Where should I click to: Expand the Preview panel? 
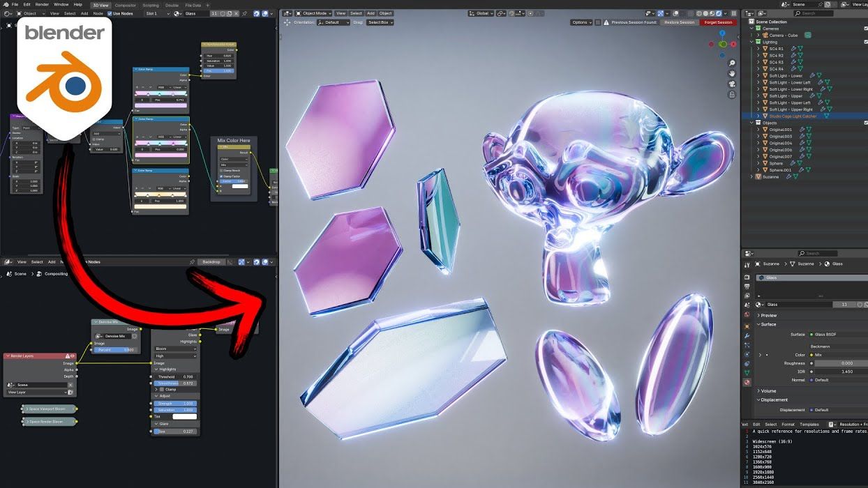point(768,316)
